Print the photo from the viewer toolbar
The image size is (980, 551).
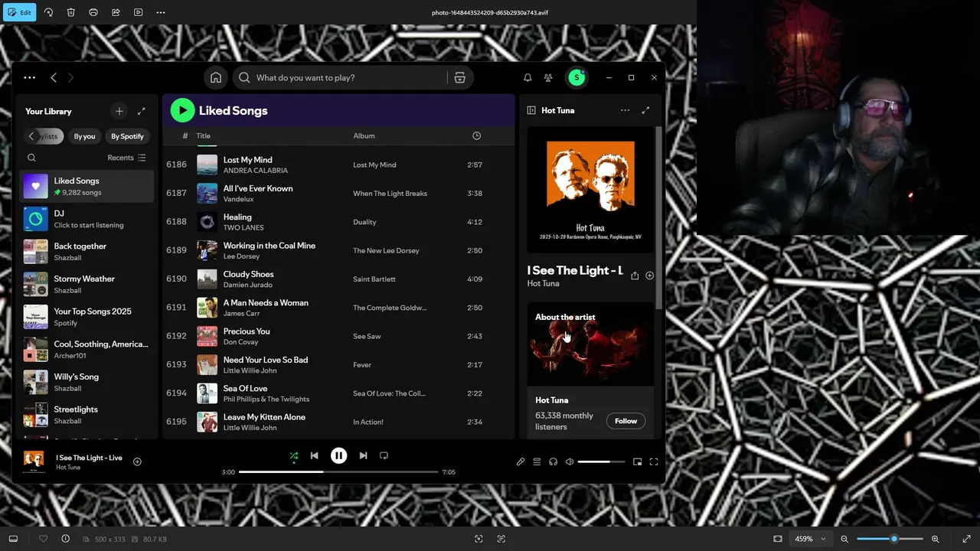click(x=93, y=12)
